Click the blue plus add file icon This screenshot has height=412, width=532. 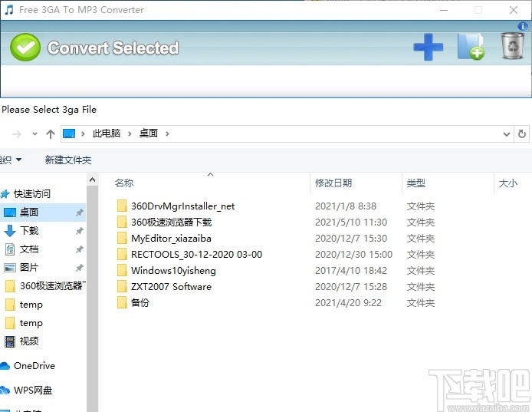point(429,47)
